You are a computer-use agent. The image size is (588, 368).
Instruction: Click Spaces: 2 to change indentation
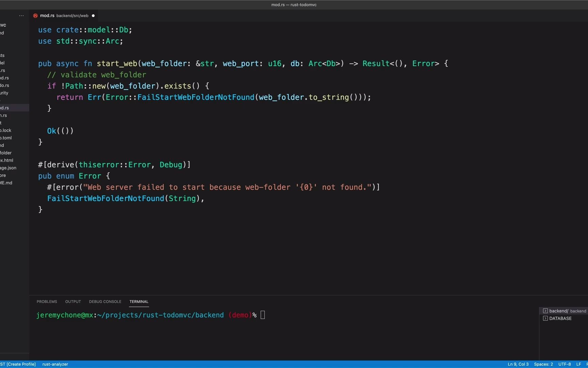543,364
